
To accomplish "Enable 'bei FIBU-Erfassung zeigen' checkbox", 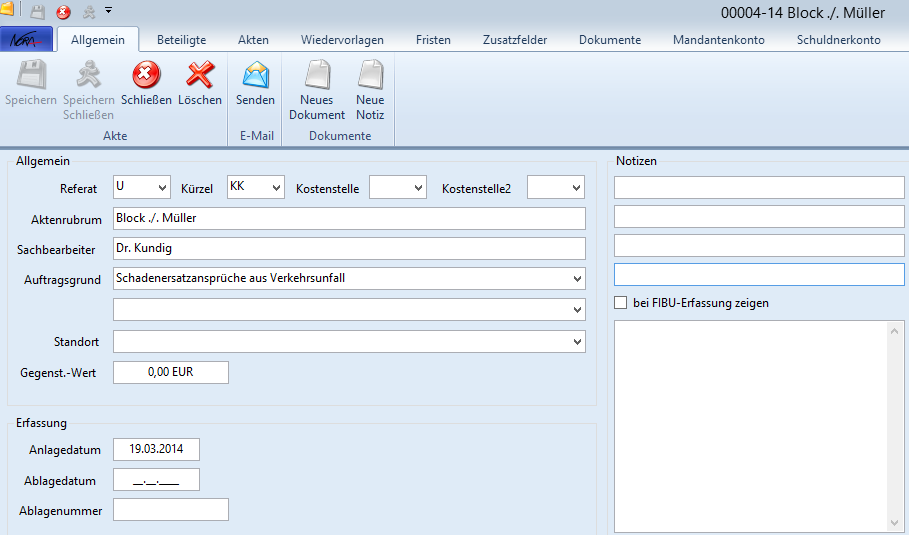I will point(621,303).
